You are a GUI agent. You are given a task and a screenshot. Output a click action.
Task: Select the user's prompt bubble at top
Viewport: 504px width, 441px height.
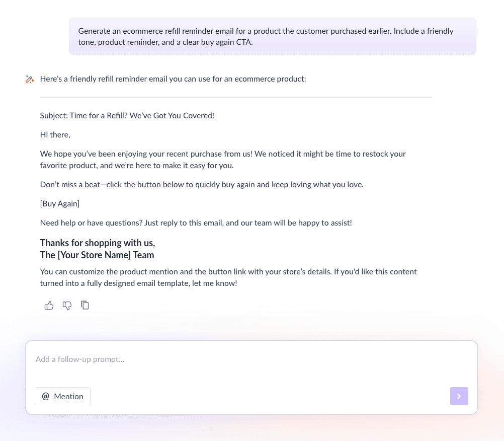272,36
